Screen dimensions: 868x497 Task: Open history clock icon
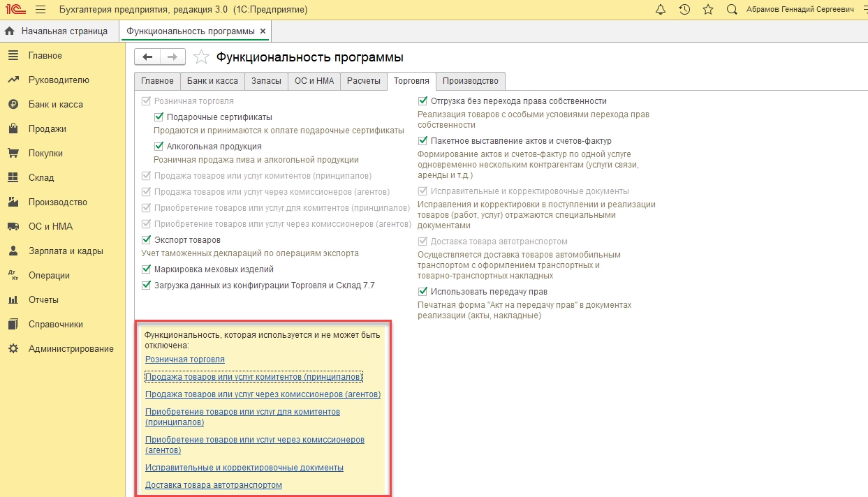pyautogui.click(x=684, y=10)
